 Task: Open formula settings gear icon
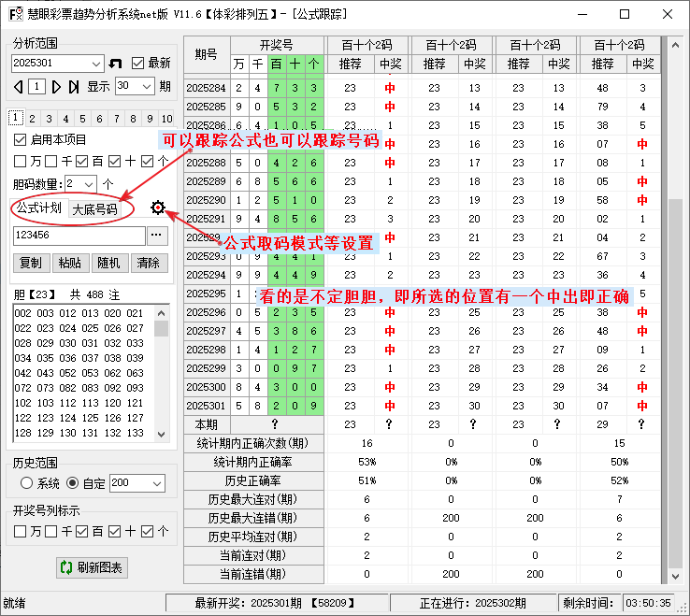(x=158, y=208)
